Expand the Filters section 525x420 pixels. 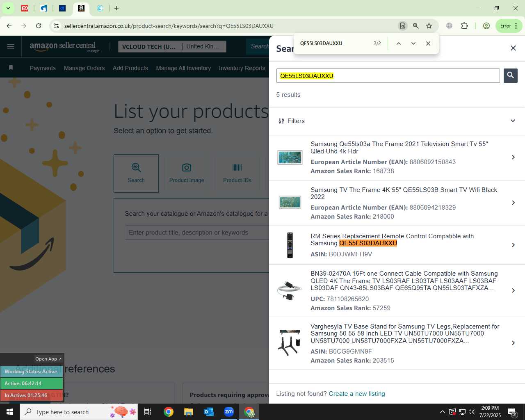(x=397, y=121)
